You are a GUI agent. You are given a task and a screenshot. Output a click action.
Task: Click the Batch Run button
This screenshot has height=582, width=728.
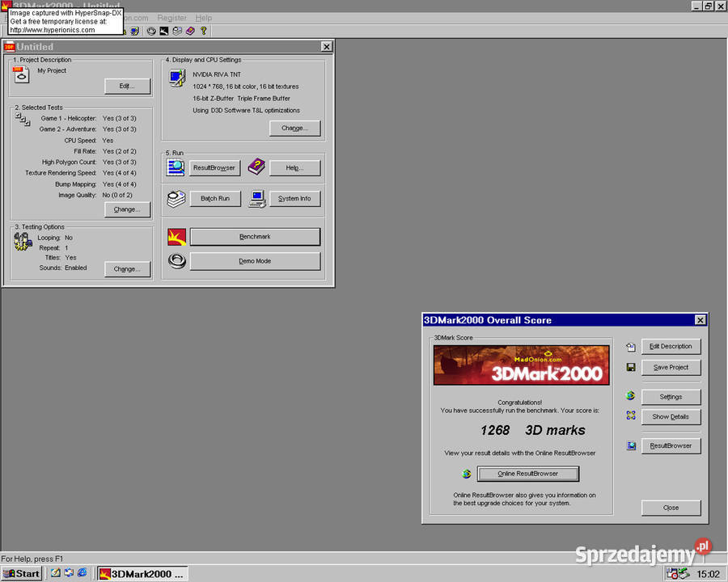tap(215, 199)
